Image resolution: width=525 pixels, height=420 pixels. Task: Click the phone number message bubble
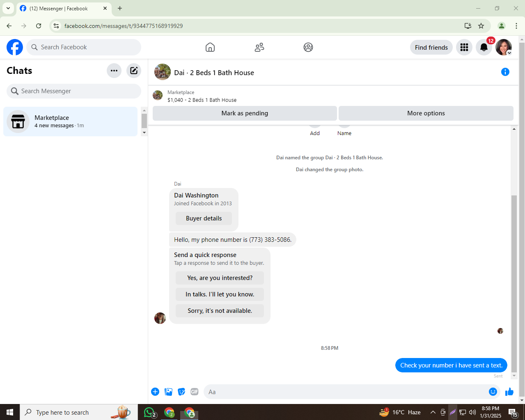pos(233,240)
